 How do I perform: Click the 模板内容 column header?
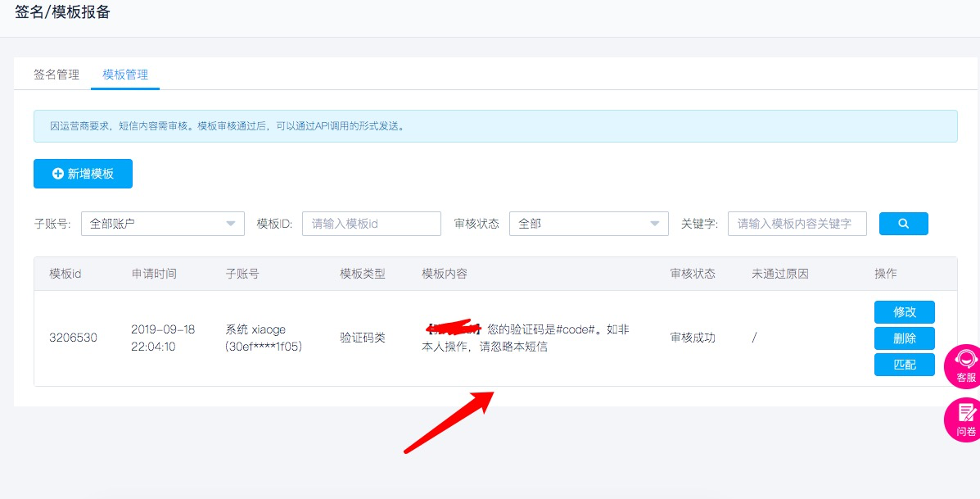[445, 274]
